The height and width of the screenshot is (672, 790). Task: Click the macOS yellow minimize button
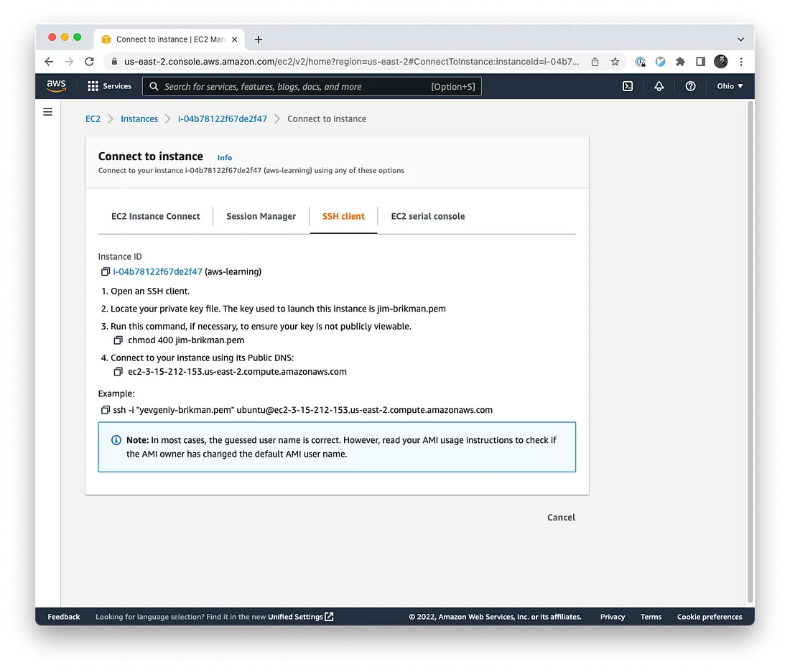click(x=65, y=37)
